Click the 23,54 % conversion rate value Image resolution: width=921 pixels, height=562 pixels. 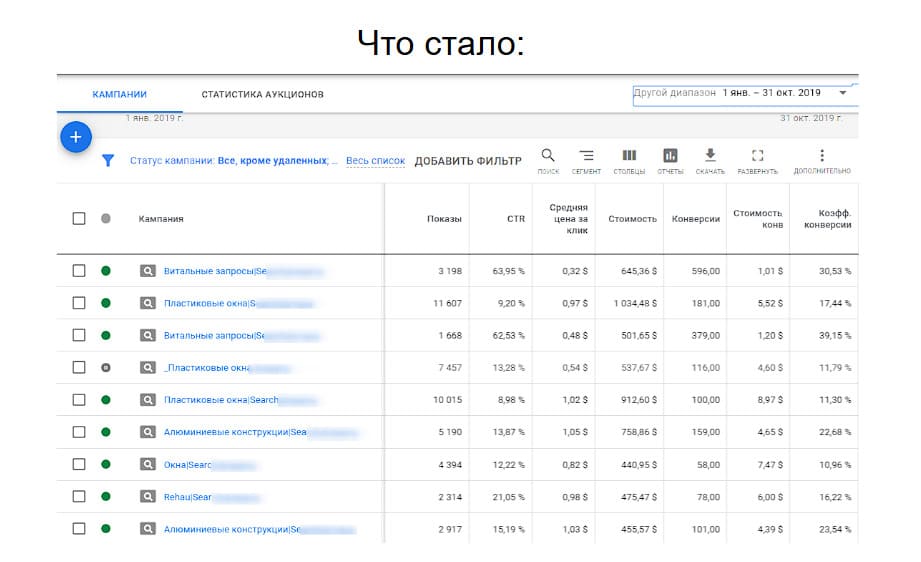835,529
